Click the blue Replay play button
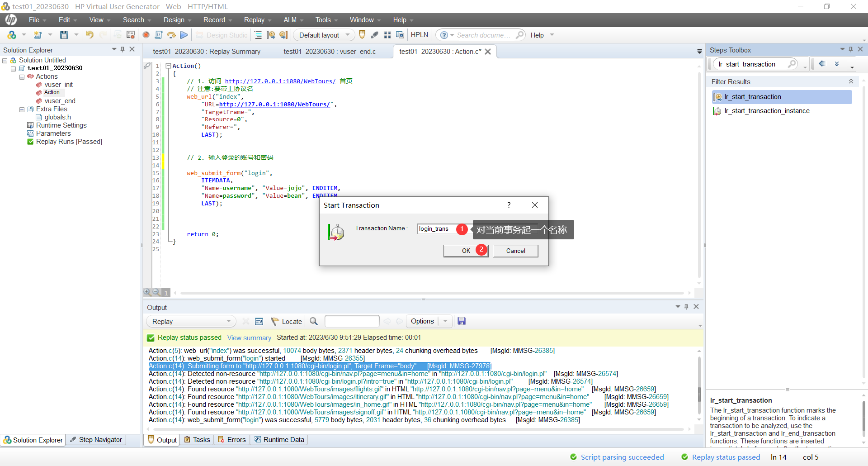 pos(184,35)
